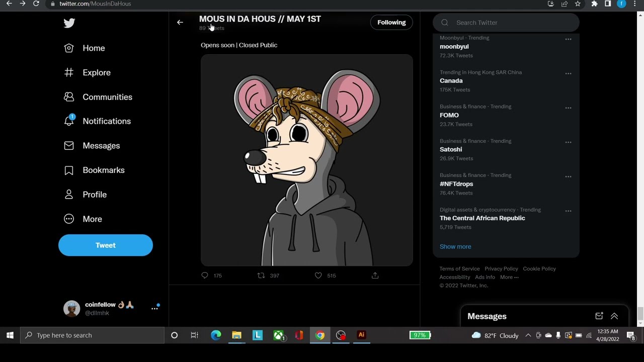The image size is (644, 362).
Task: Open File Explorer from taskbar
Action: tap(236, 335)
